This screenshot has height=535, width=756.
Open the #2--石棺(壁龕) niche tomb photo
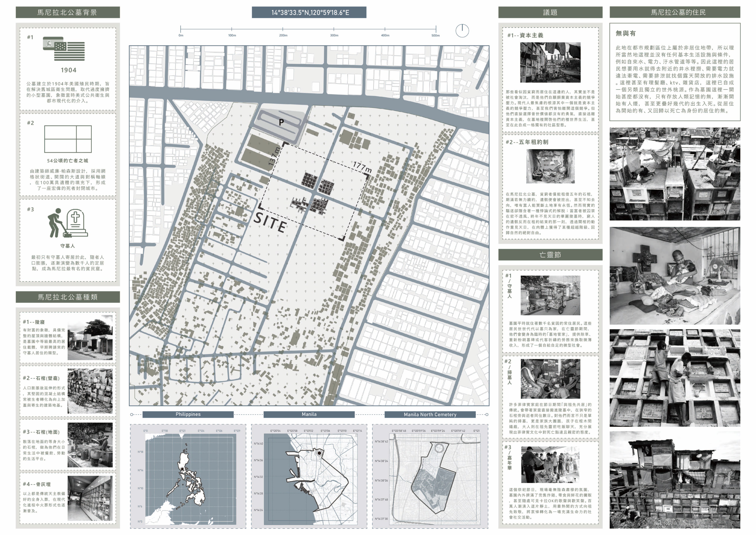tap(90, 391)
